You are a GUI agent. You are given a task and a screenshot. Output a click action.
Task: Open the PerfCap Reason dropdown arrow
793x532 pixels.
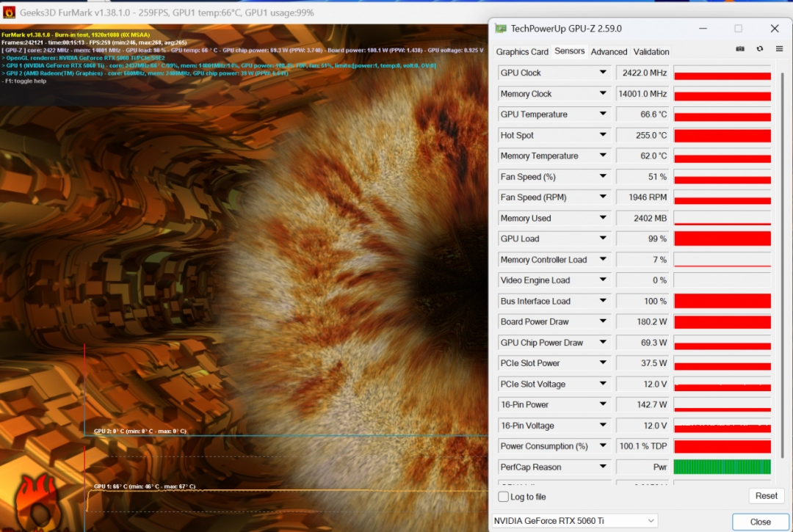click(603, 467)
